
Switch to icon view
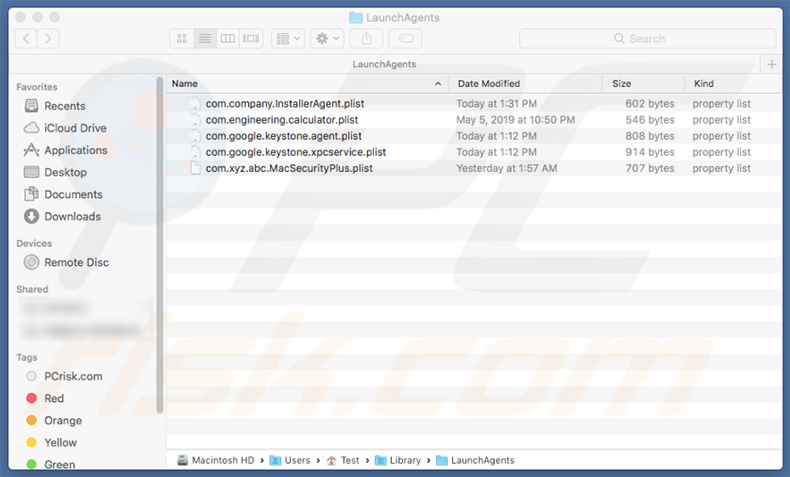[182, 38]
